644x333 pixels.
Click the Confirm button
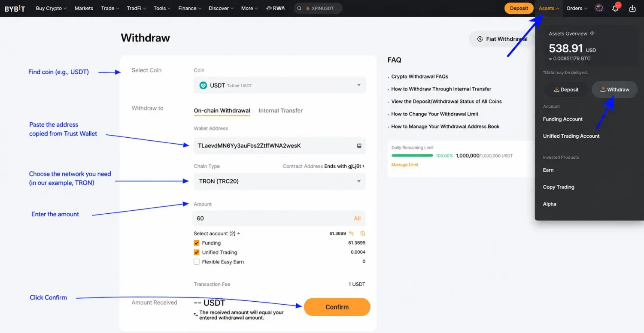click(337, 307)
